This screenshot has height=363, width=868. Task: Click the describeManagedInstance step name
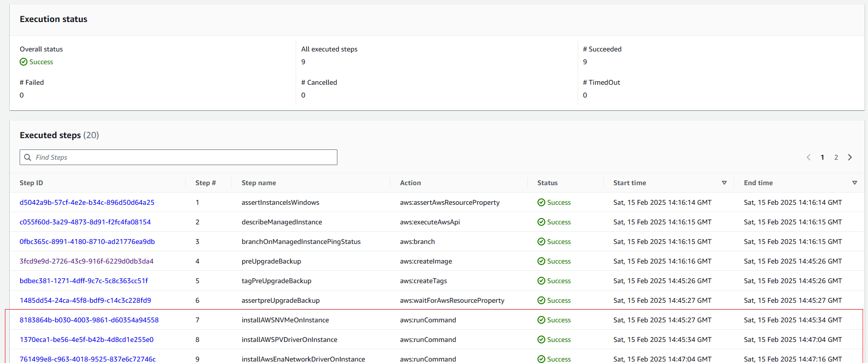click(x=282, y=222)
